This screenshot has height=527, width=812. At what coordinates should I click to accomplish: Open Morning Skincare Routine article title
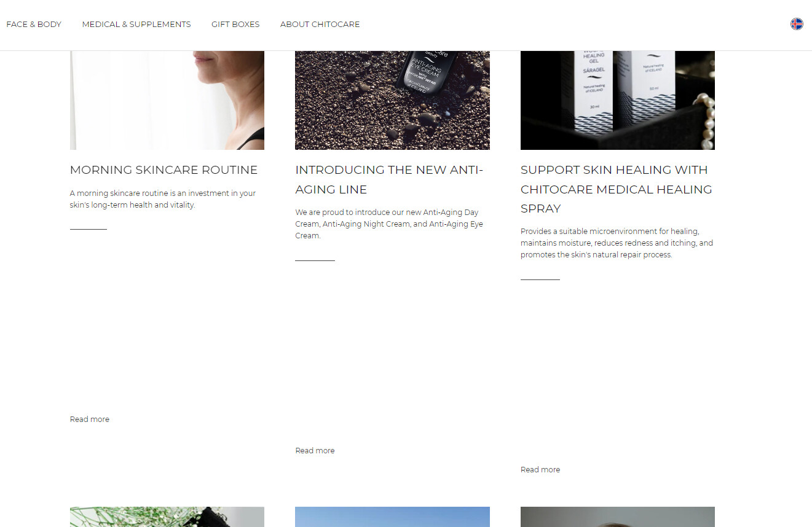164,170
